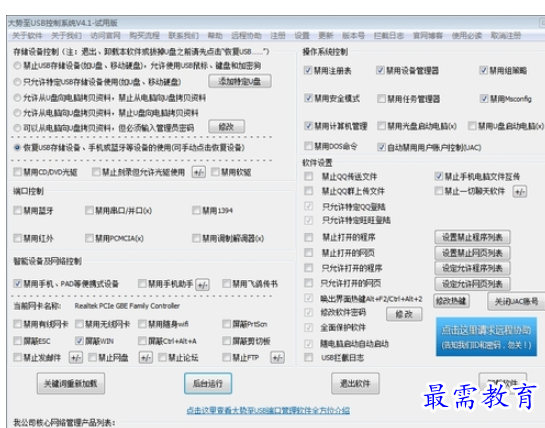Image resolution: width=545 pixels, height=428 pixels.
Task: Click the 取消注册 menu item
Action: point(506,35)
